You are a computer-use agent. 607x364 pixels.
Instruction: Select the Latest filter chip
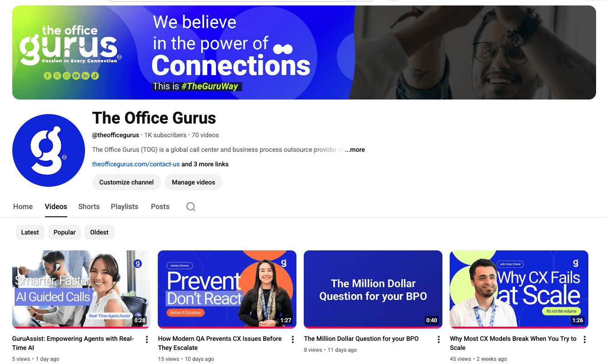coord(30,232)
